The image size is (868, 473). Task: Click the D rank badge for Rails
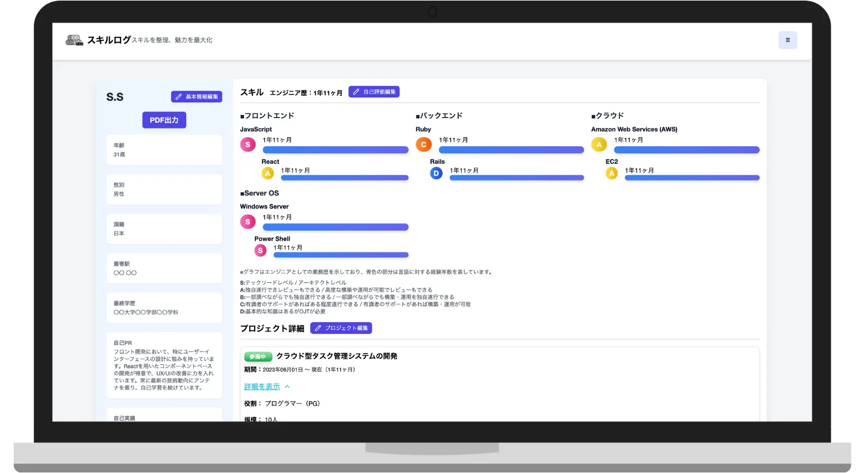click(x=436, y=173)
